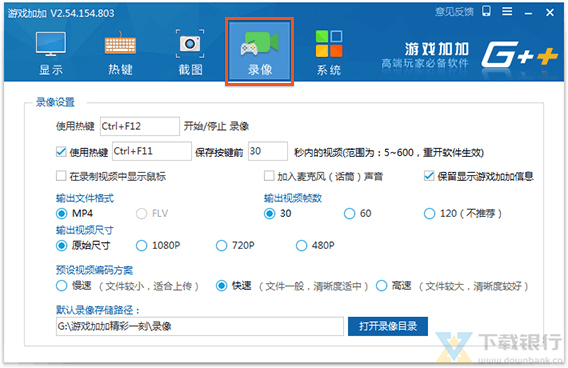Click the 30 seconds input field
This screenshot has width=568, height=368.
point(268,151)
